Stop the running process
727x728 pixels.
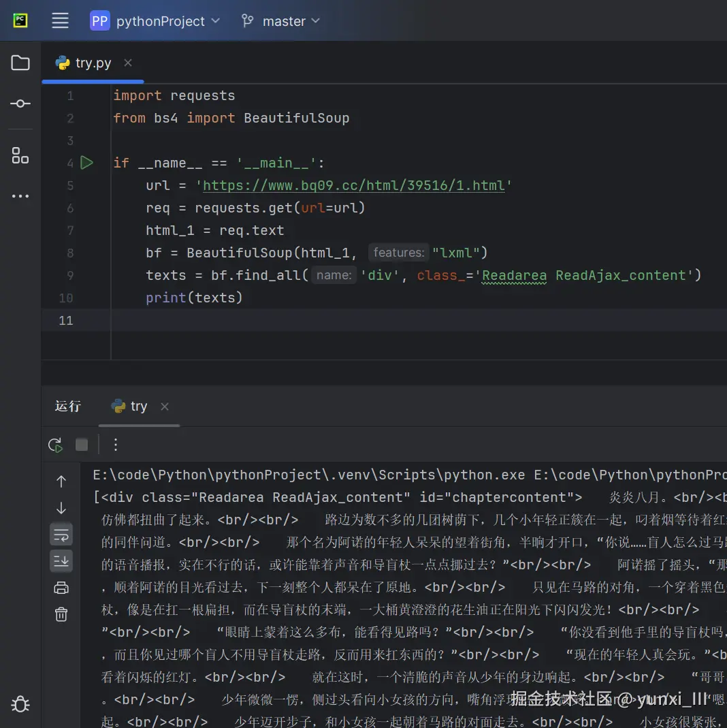[x=82, y=445]
